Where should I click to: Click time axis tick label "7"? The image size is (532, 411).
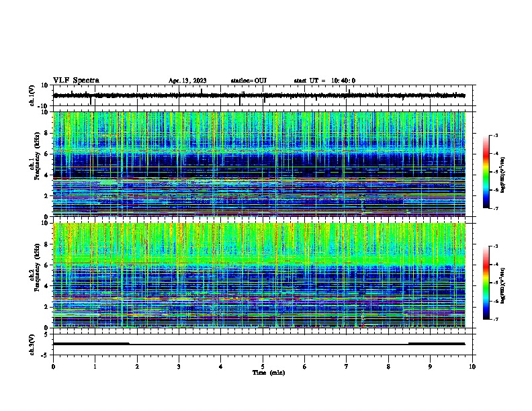point(347,367)
